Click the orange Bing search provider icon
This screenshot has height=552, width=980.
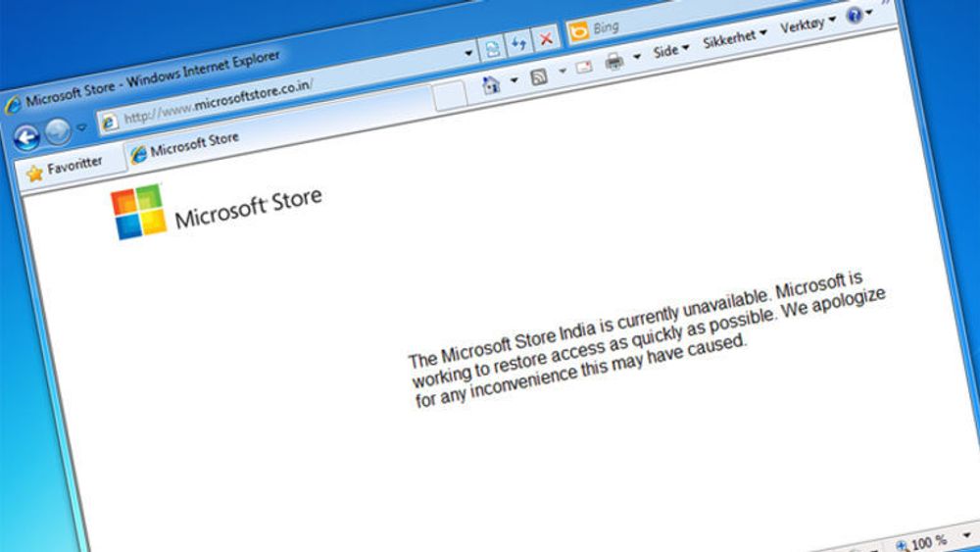coord(579,31)
